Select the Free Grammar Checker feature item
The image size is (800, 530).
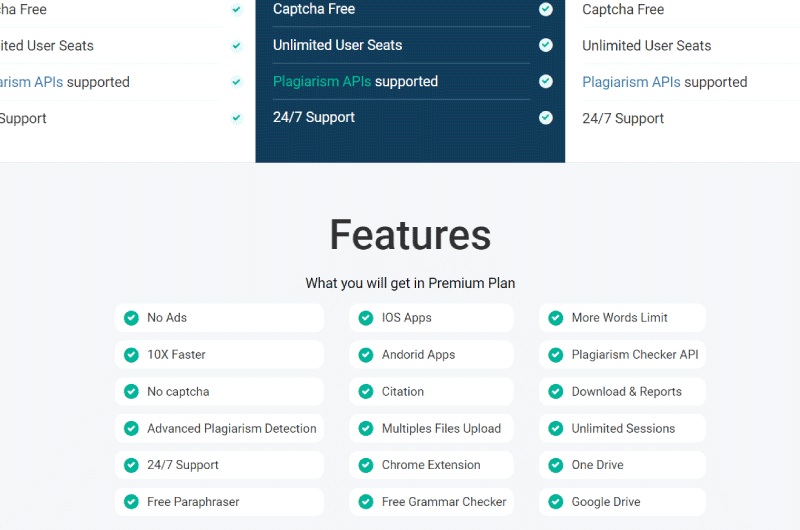(x=432, y=502)
